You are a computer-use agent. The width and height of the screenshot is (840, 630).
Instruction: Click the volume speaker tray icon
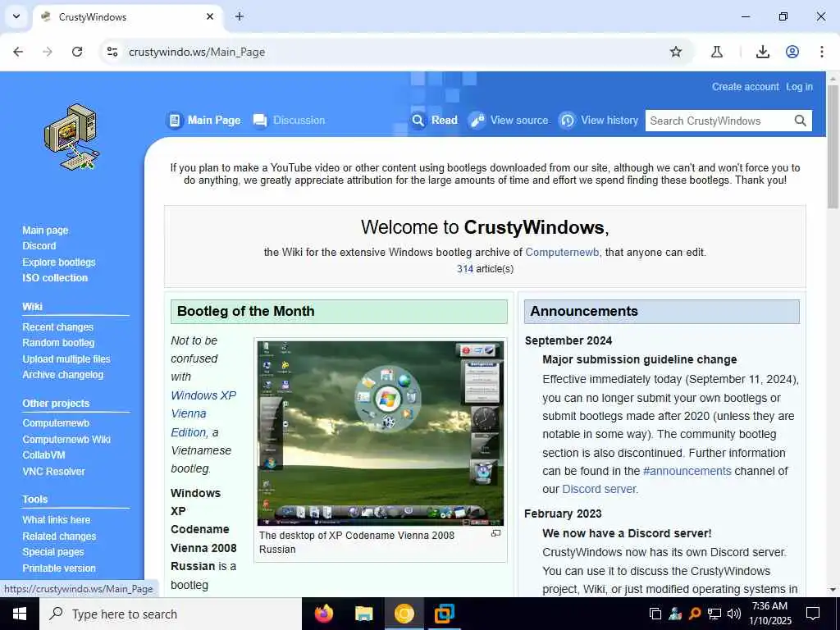pos(734,614)
